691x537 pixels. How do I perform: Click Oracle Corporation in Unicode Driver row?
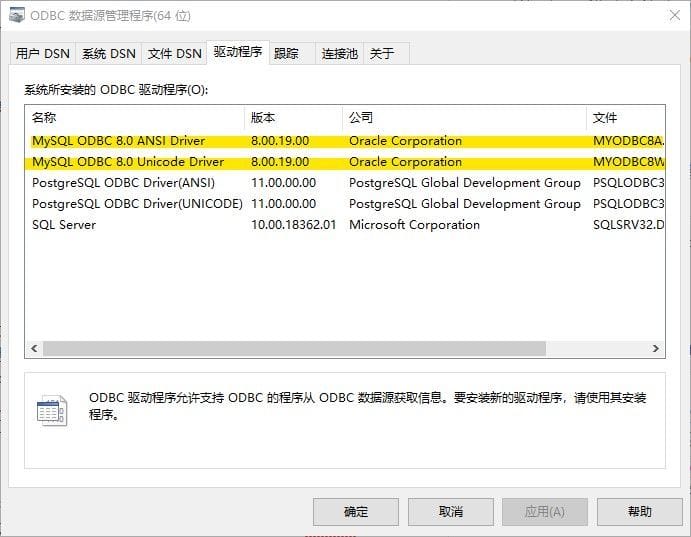click(x=405, y=162)
